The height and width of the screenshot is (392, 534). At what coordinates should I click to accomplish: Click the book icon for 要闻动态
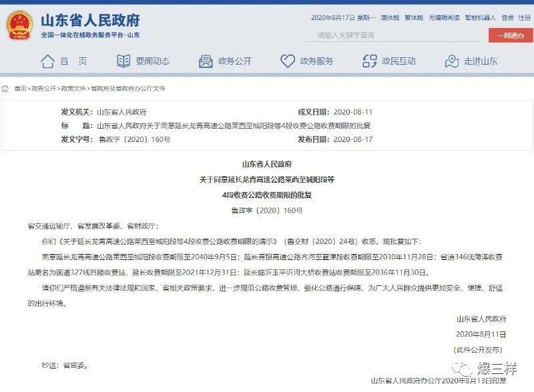point(123,61)
